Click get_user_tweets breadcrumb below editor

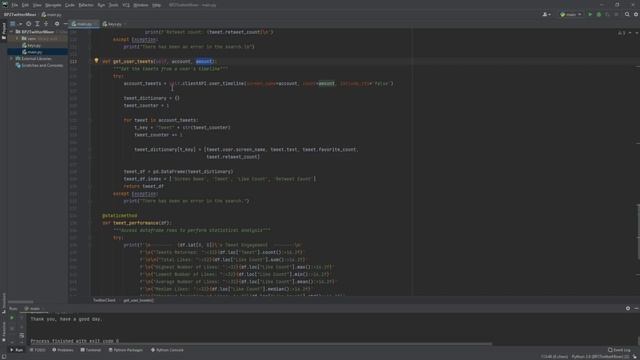click(138, 300)
